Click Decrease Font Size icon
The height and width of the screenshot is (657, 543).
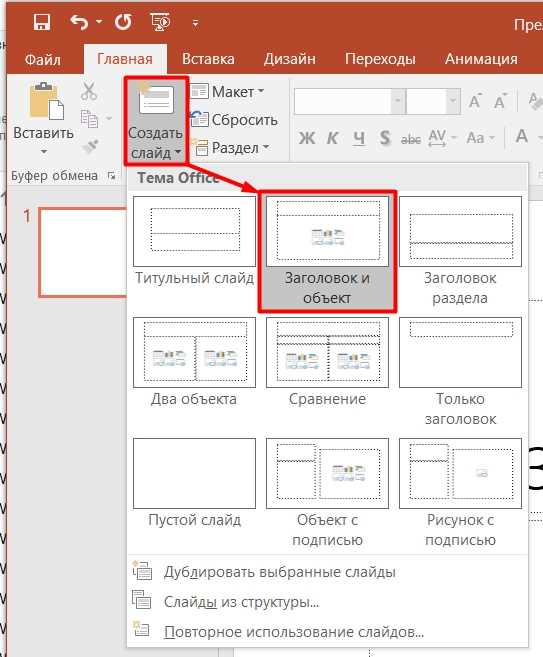(x=500, y=101)
